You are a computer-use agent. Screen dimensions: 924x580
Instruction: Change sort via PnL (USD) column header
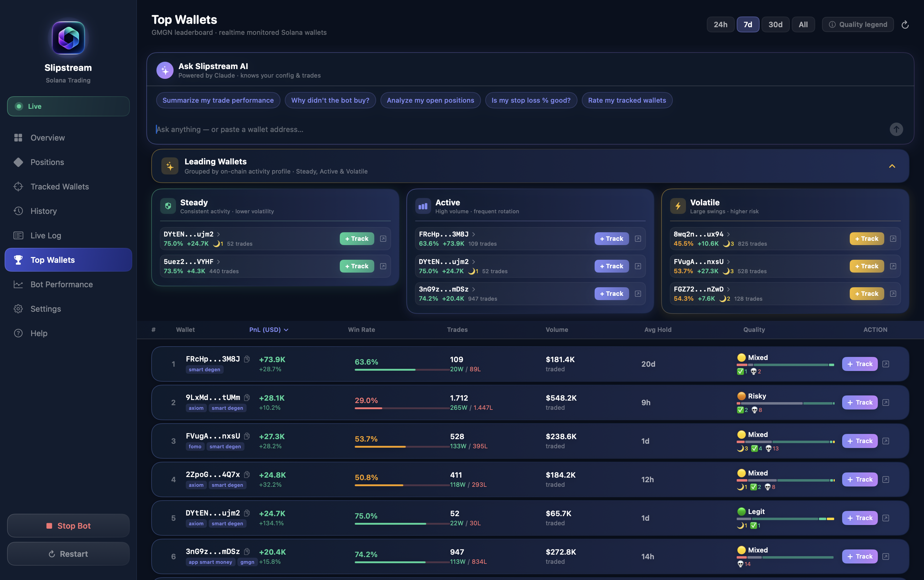tap(269, 329)
